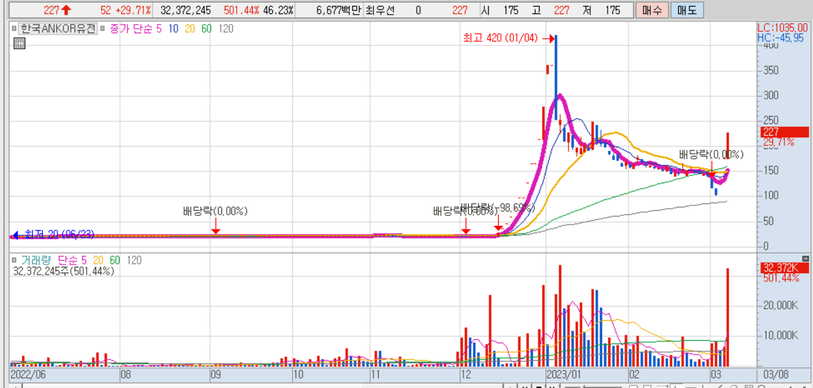
Task: Select the yellow 20-day price moving average label
Action: [190, 29]
